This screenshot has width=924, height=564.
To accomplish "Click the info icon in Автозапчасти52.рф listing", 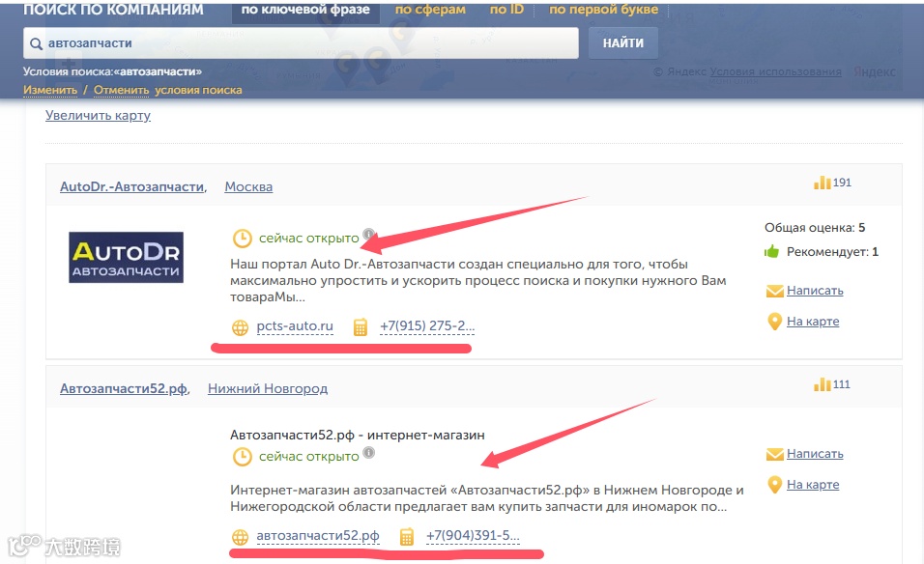I will (x=368, y=453).
